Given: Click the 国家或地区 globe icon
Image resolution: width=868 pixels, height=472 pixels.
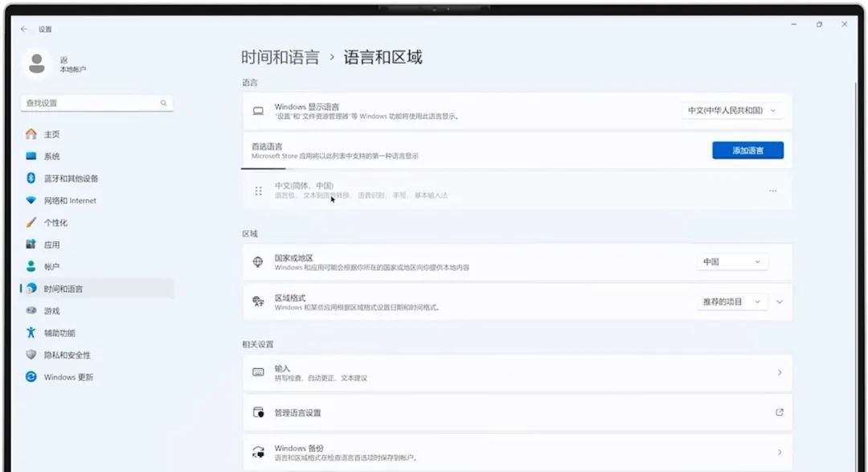Looking at the screenshot, I should tap(258, 262).
